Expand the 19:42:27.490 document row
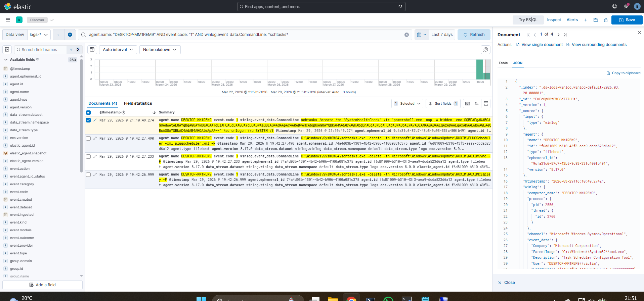644x301 pixels. click(95, 138)
